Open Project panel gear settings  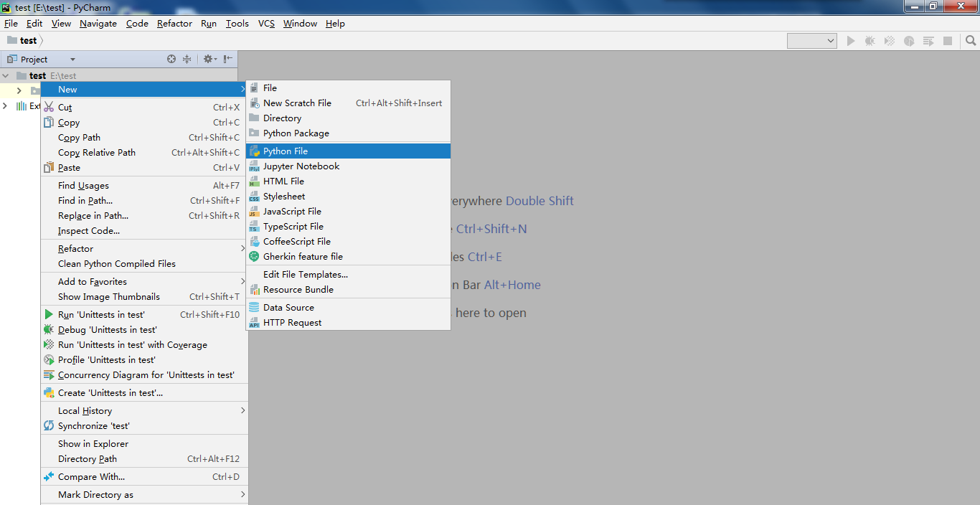point(209,59)
